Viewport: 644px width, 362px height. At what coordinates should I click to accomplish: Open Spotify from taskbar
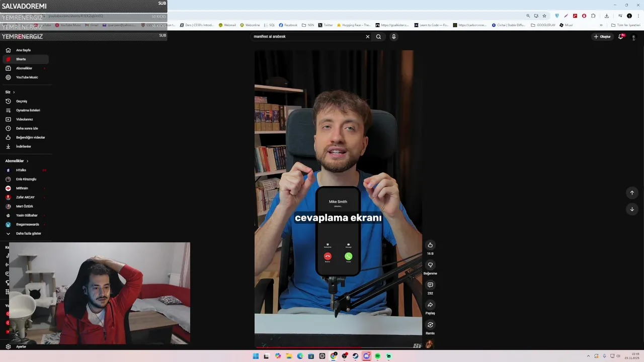click(x=377, y=356)
